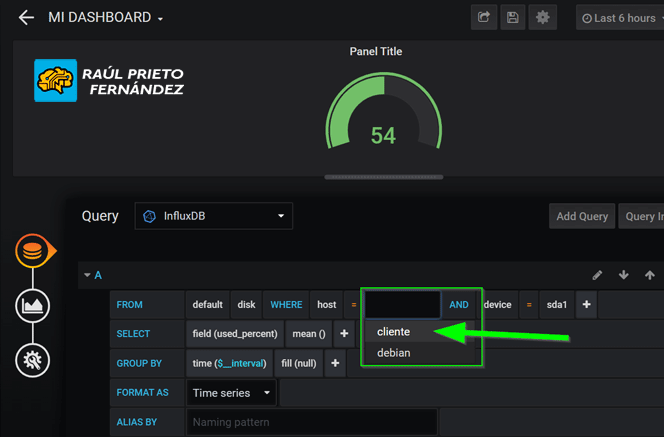The image size is (664, 437).
Task: Open the General settings gear tab icon
Action: click(x=33, y=360)
